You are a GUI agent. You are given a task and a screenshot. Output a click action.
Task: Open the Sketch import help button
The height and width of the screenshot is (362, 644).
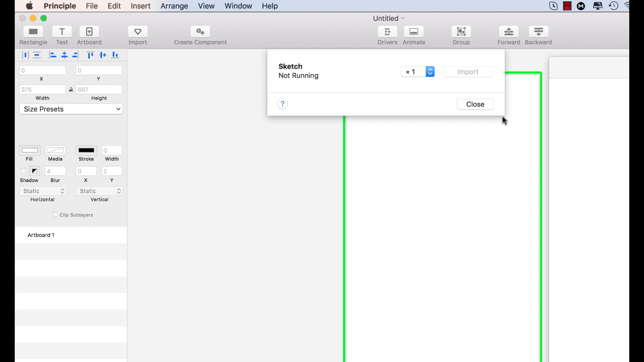(x=282, y=104)
